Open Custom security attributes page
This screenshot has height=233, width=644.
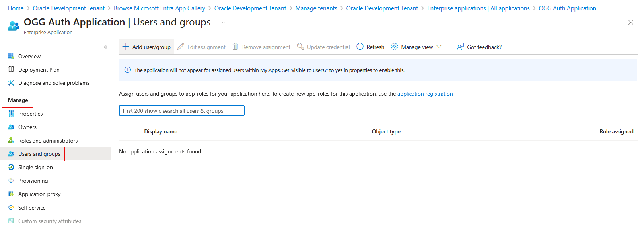pyautogui.click(x=50, y=221)
